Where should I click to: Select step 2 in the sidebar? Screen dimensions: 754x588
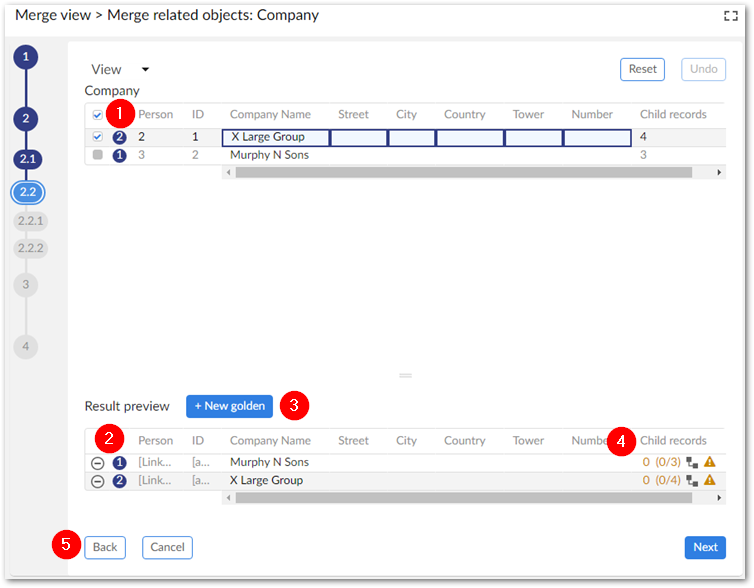[26, 118]
